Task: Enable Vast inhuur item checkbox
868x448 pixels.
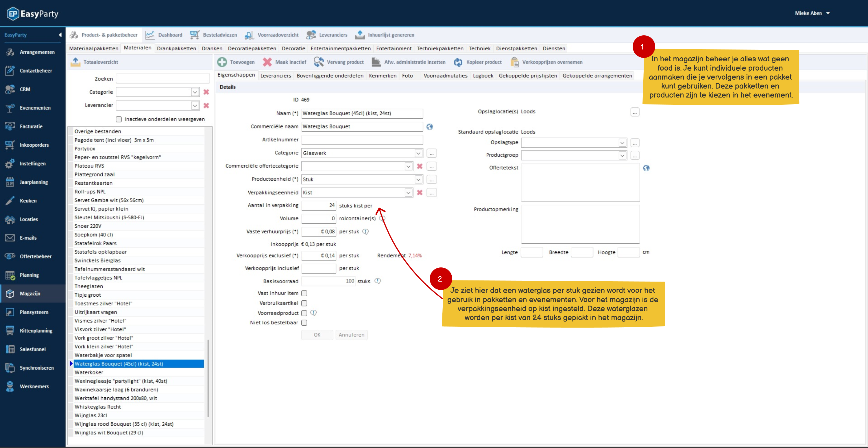Action: (x=304, y=293)
